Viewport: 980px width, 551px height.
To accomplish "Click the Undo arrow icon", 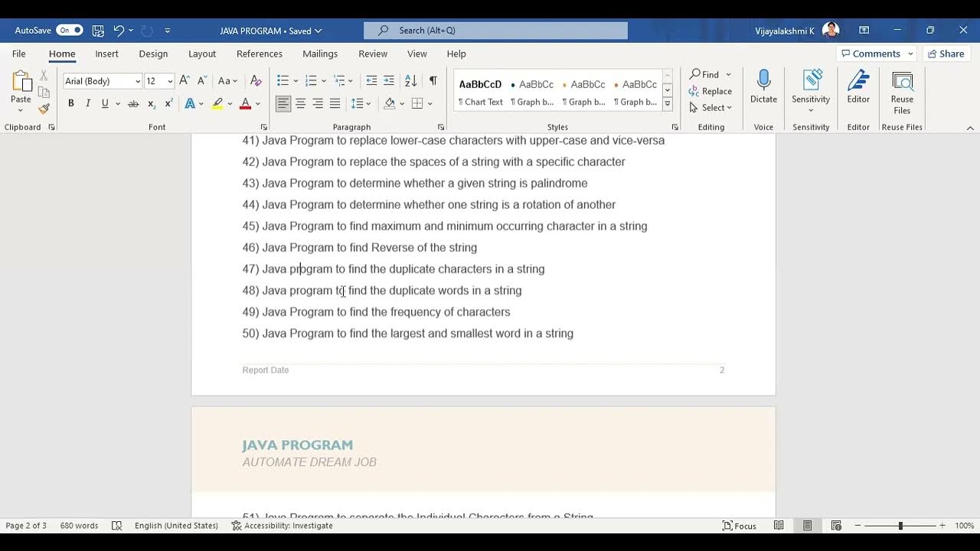I will click(x=119, y=31).
